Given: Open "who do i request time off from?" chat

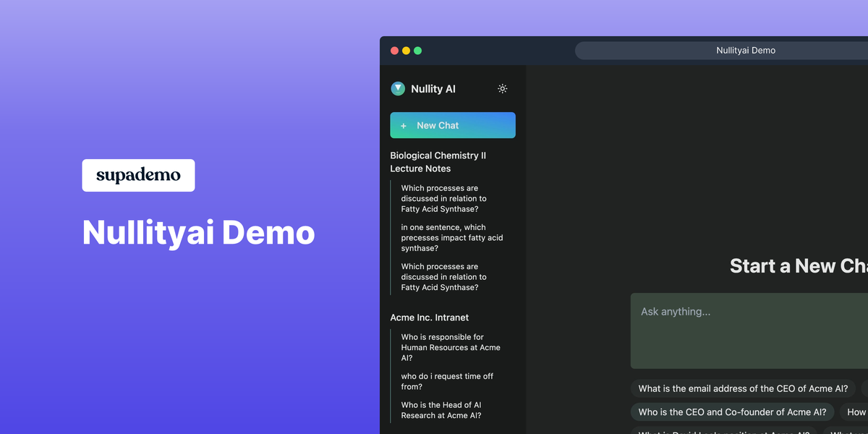Looking at the screenshot, I should click(448, 381).
